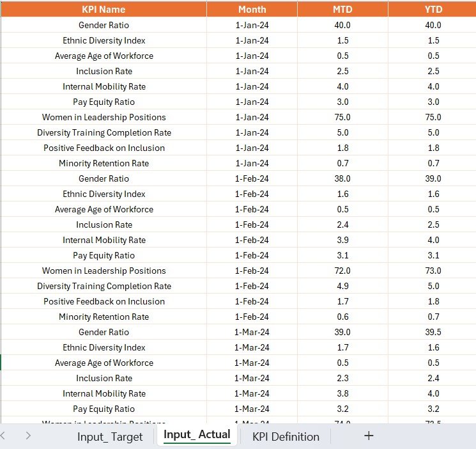Go to next sheet with right arrow
This screenshot has height=449, width=476.
tap(28, 436)
